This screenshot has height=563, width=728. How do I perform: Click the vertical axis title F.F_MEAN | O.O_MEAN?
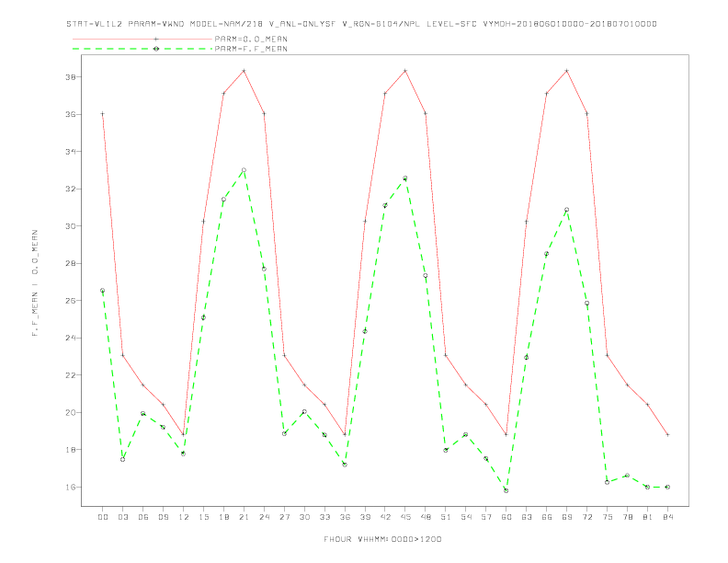click(x=35, y=283)
